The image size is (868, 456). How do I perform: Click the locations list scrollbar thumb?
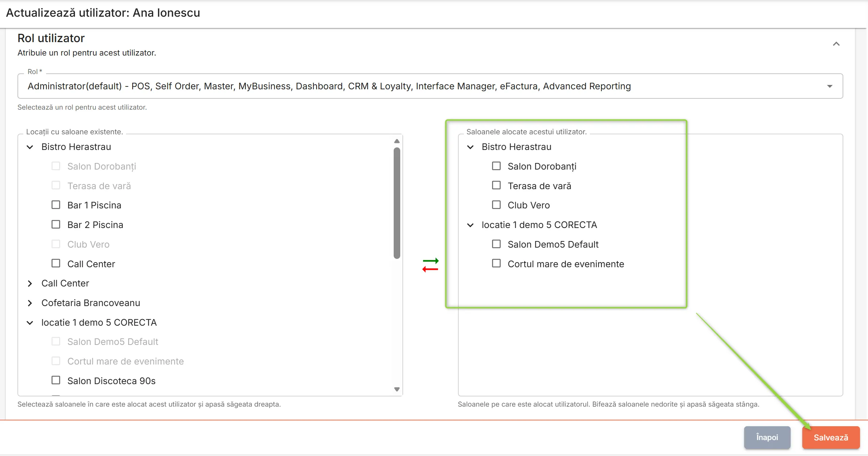coord(397,203)
